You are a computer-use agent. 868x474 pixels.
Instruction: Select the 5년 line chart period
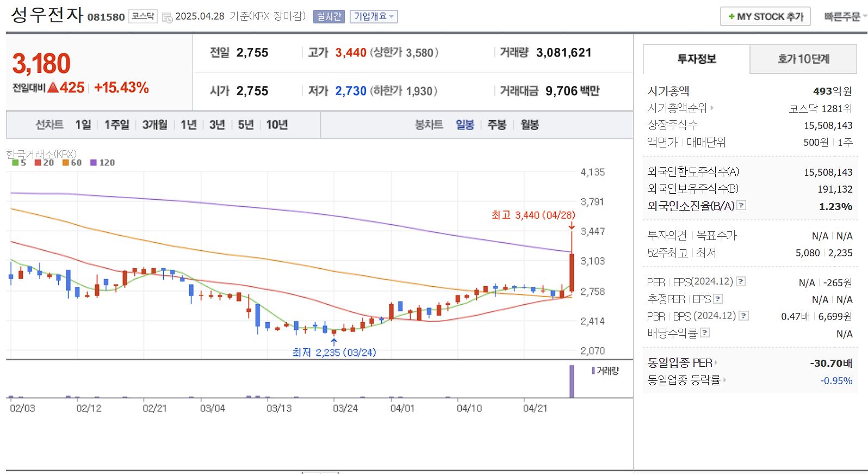pyautogui.click(x=246, y=125)
